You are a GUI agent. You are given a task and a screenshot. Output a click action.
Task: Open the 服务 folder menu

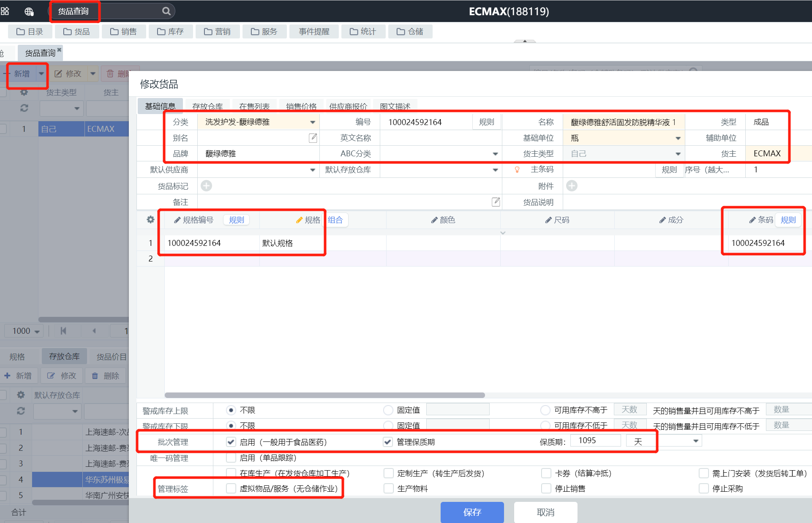(264, 32)
